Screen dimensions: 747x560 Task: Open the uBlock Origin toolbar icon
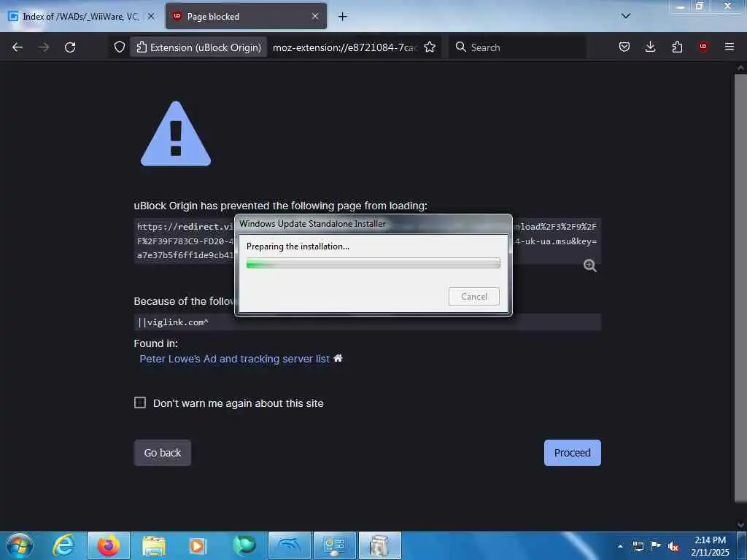703,47
